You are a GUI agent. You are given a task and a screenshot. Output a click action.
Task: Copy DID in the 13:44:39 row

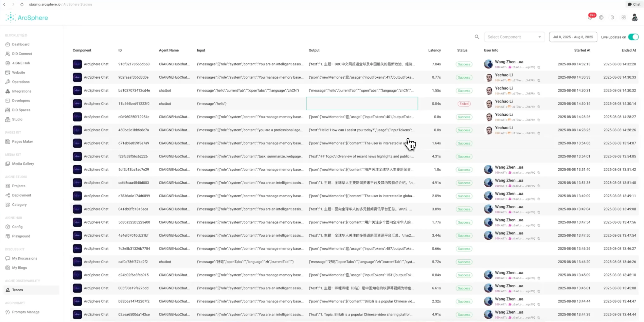click(539, 317)
